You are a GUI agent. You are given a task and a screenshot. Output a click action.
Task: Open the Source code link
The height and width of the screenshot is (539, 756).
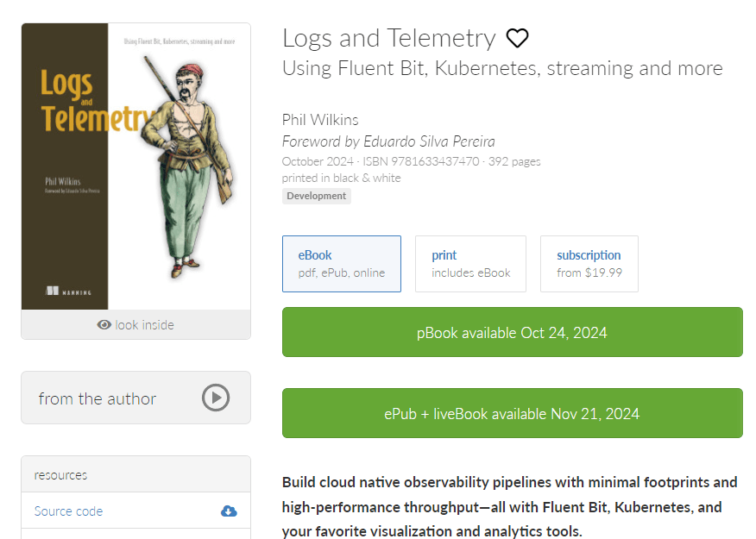[67, 511]
